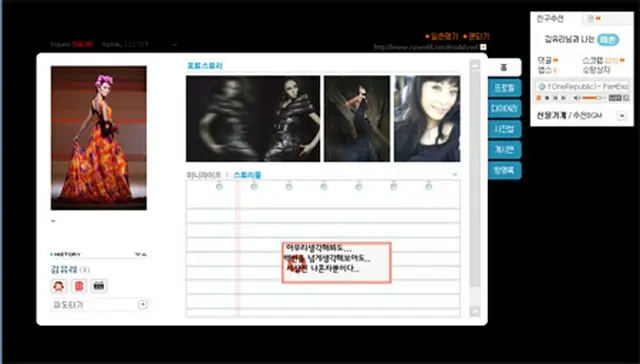Click the stop button in BGM player
Viewport: 640px width, 364px height.
tap(547, 98)
